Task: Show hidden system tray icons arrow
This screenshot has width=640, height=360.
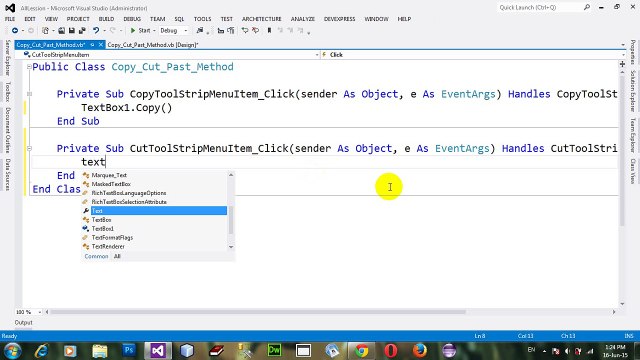Action: [x=544, y=351]
